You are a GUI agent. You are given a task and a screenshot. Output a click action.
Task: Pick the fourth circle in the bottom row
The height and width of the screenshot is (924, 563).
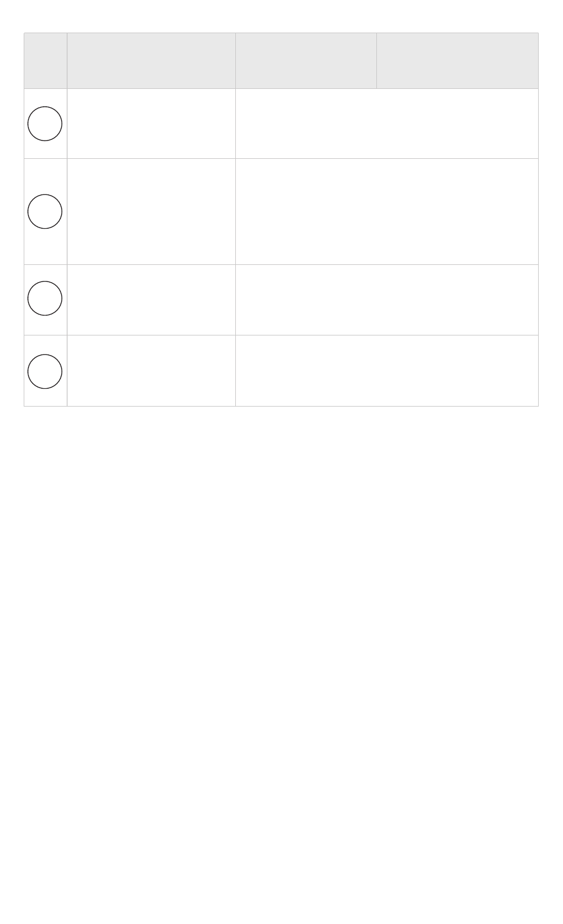[x=45, y=371]
